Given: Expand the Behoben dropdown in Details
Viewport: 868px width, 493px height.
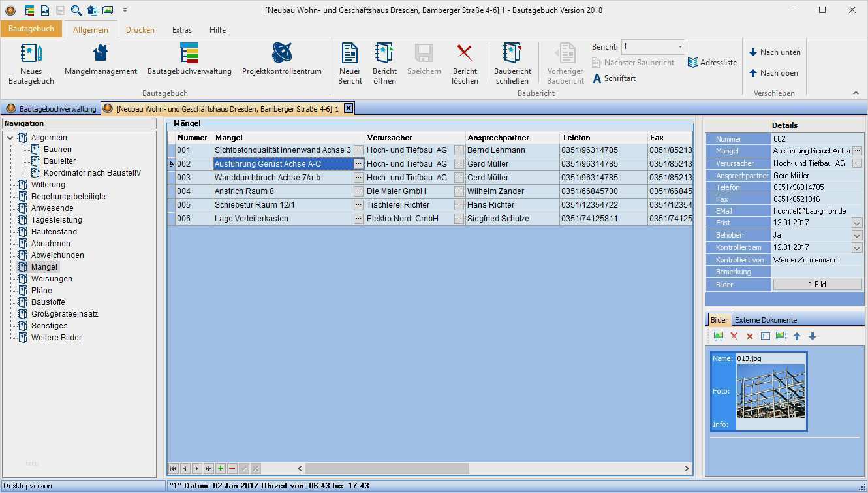Looking at the screenshot, I should coord(857,236).
